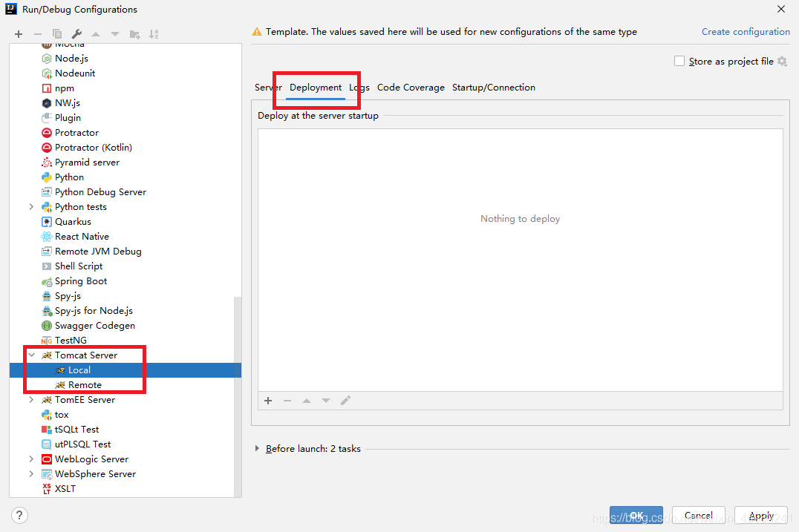
Task: Click the Cancel button
Action: pyautogui.click(x=699, y=515)
